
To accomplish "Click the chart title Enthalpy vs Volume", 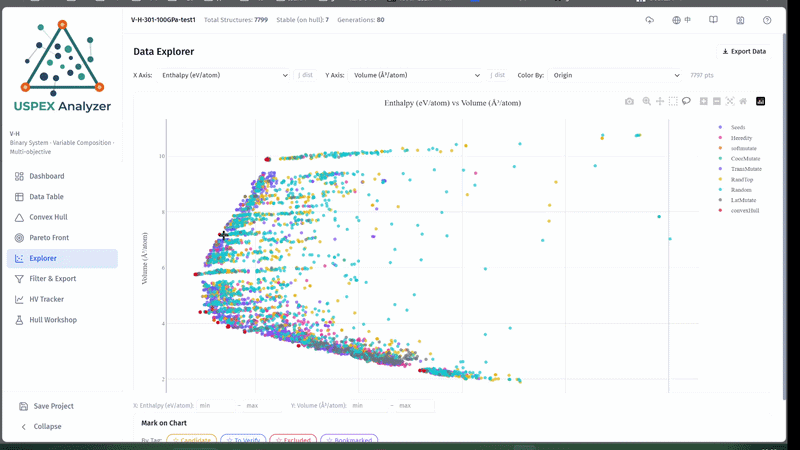I will 453,103.
